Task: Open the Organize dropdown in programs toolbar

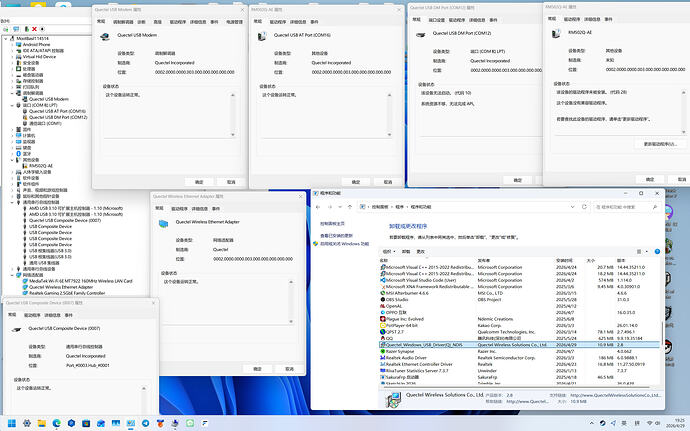Action: 389,251
